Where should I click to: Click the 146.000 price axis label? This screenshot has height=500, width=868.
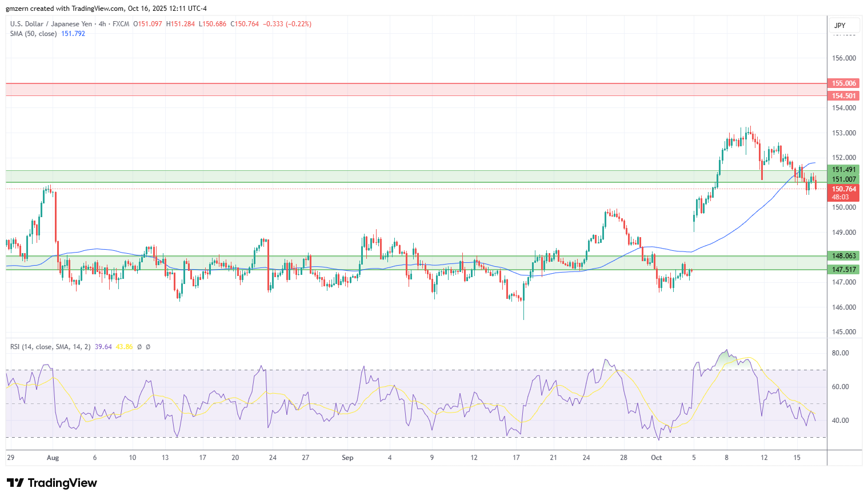pos(844,307)
